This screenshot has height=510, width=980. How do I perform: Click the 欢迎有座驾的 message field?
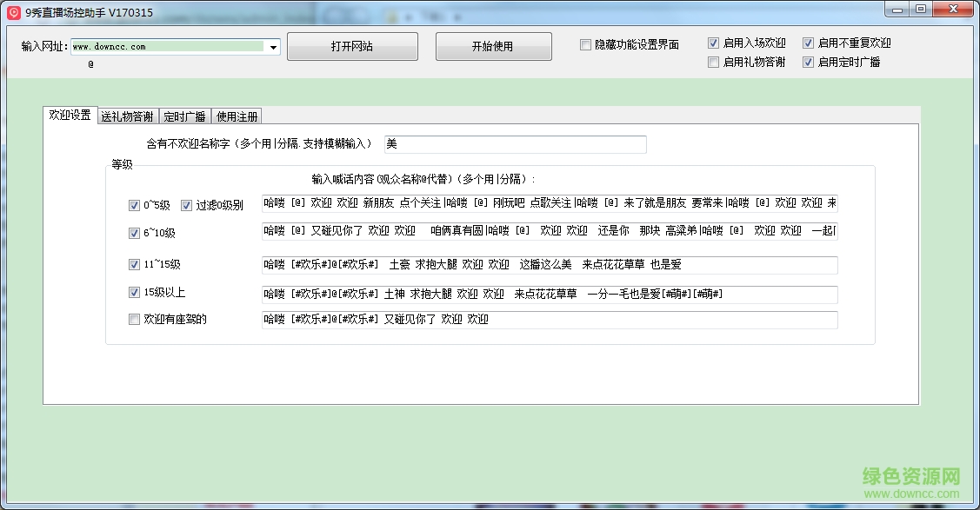tap(550, 320)
